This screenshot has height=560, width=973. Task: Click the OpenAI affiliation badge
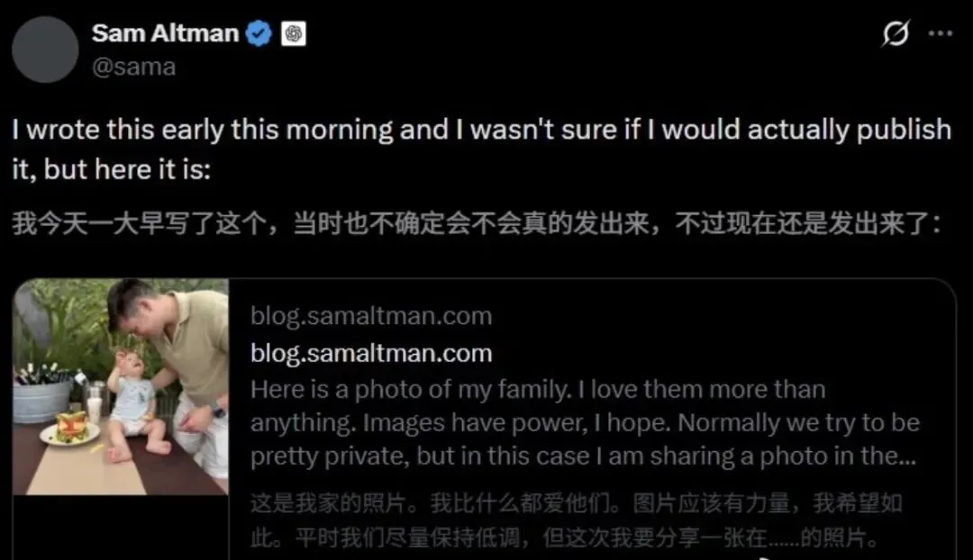coord(294,33)
